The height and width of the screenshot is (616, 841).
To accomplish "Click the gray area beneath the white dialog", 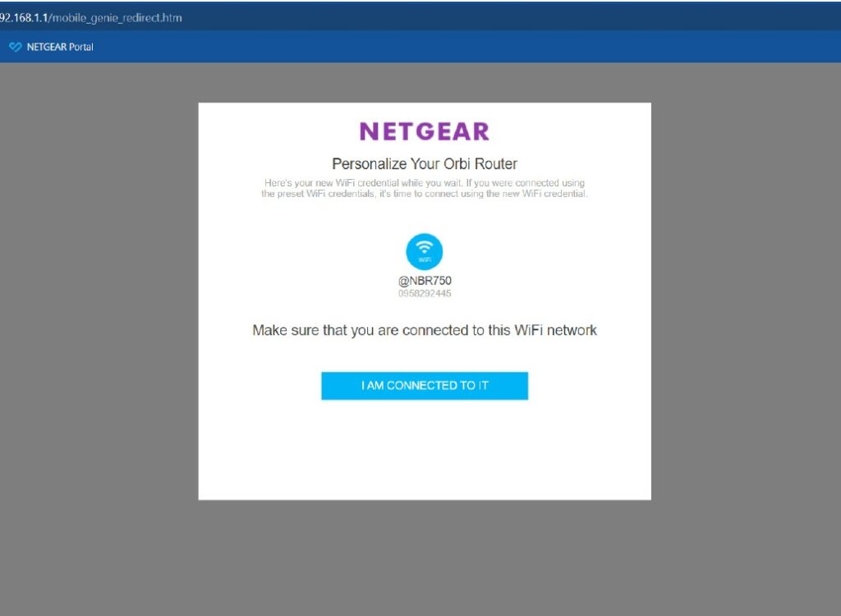I will [425, 558].
